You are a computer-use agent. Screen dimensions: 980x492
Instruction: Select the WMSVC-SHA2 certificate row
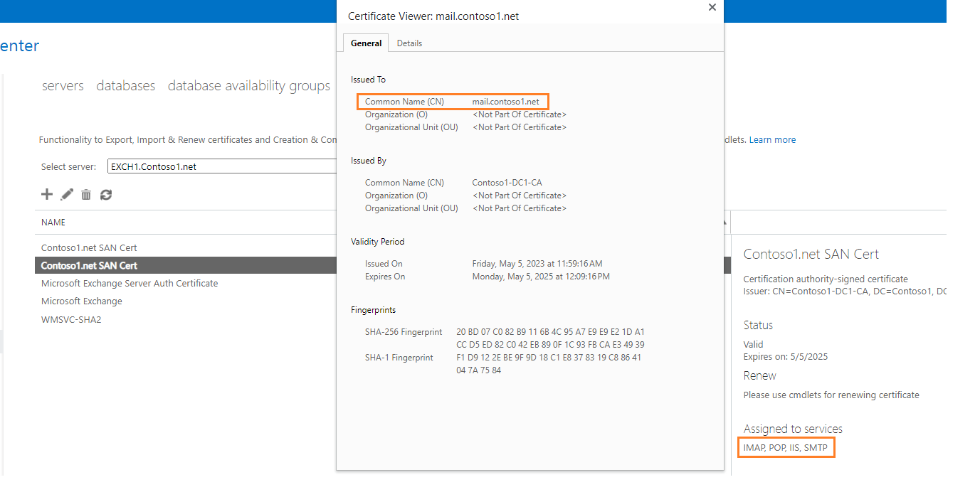click(185, 319)
